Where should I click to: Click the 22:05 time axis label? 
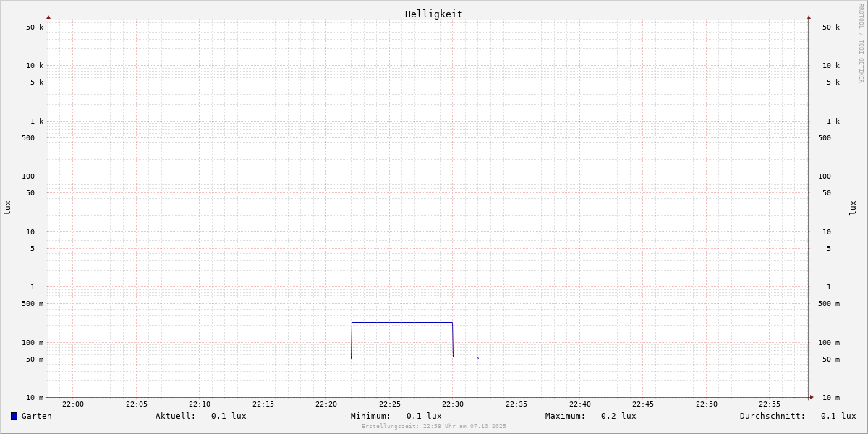(x=137, y=404)
